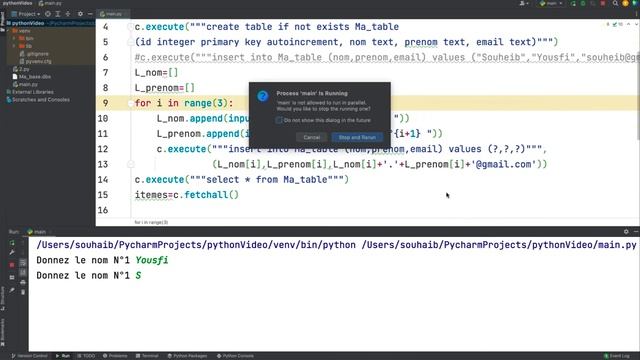Stop the process with red square in Run panel

(12, 265)
